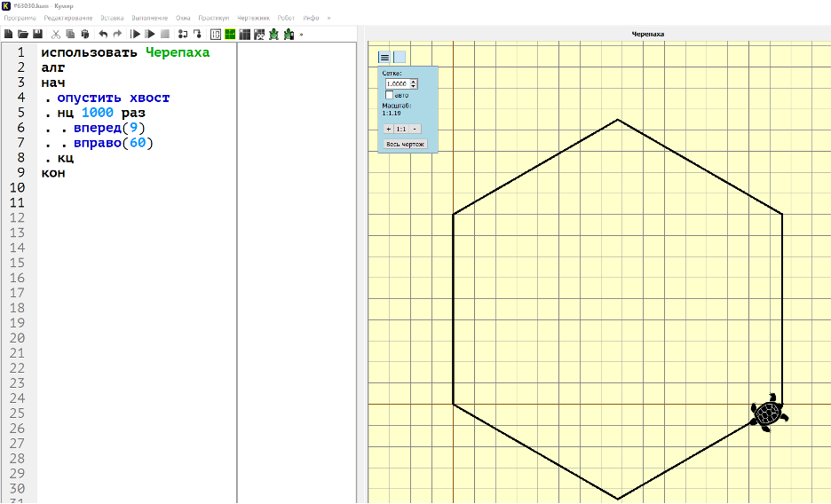Open the Robot field window icon

[244, 35]
